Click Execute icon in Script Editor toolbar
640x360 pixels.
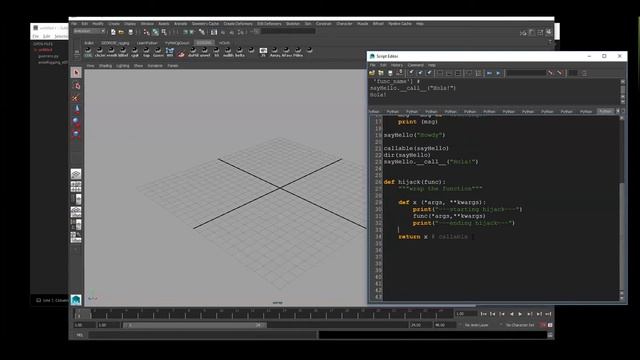(x=498, y=73)
